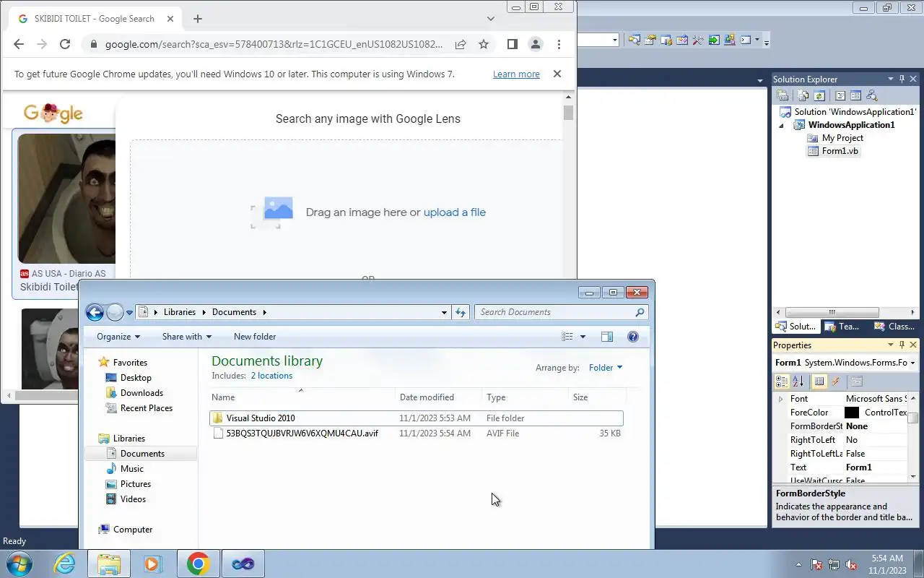The image size is (924, 578).
Task: Click ForeColor black color swatch
Action: pos(852,413)
